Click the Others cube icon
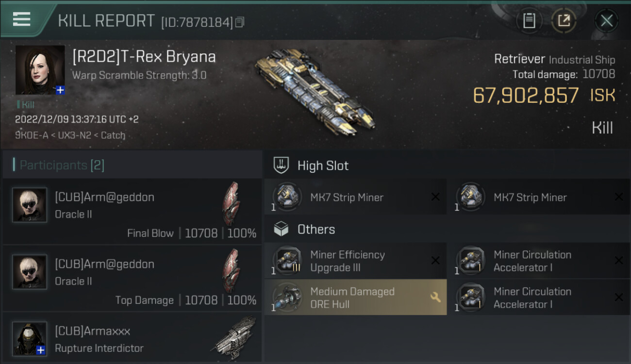This screenshot has width=631, height=364. point(282,229)
